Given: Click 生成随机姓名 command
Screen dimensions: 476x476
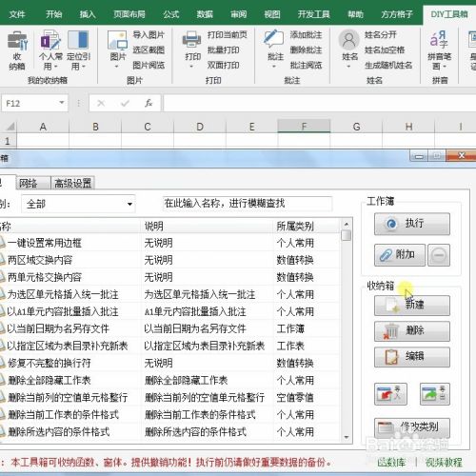Looking at the screenshot, I should 388,65.
